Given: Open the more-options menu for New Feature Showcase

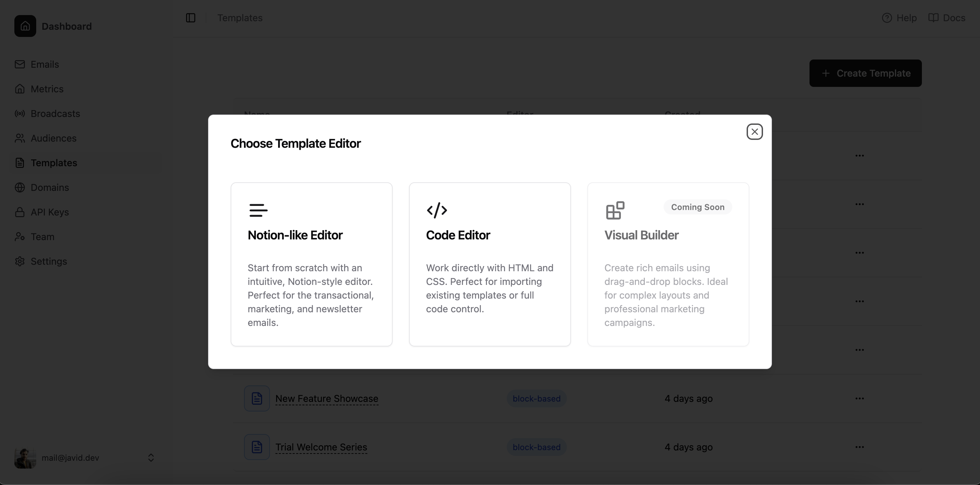Looking at the screenshot, I should pos(859,398).
